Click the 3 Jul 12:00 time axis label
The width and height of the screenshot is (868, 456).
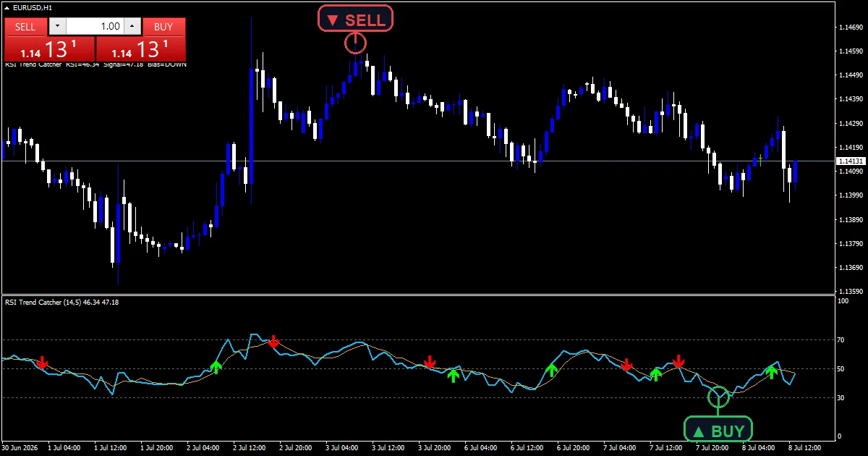tap(387, 449)
